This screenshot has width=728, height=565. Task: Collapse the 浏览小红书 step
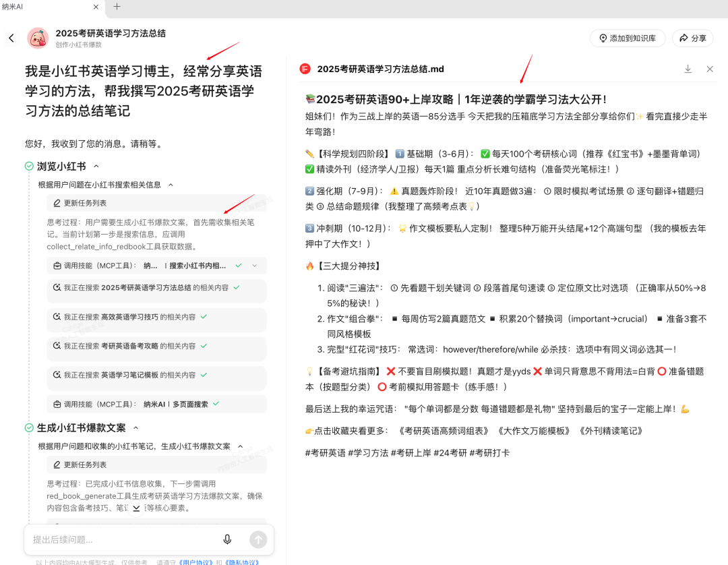pyautogui.click(x=96, y=166)
